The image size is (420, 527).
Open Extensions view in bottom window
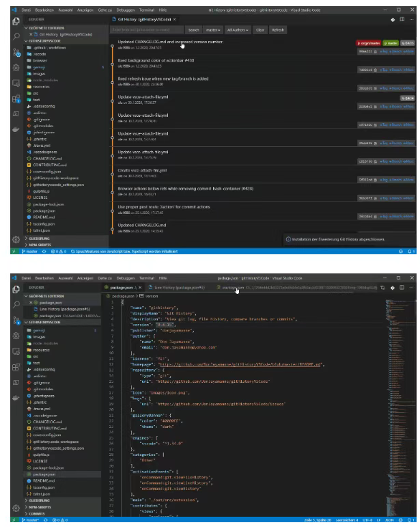pos(16,366)
